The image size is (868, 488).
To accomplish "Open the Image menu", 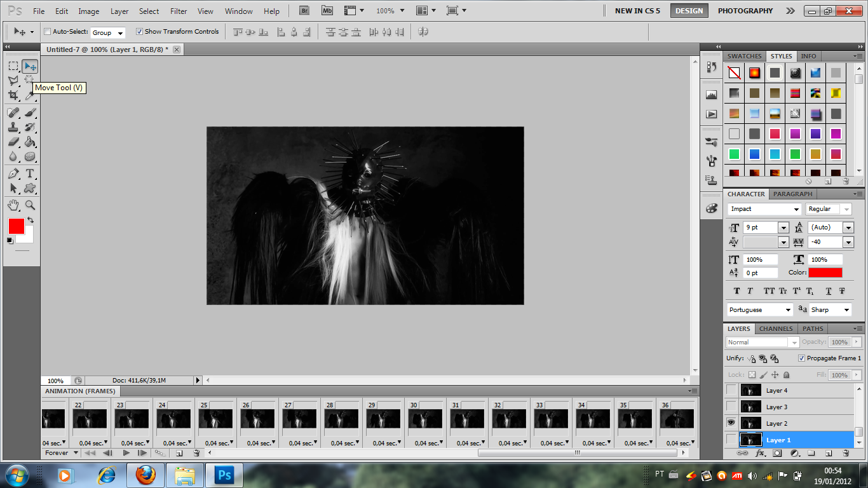I will (88, 11).
